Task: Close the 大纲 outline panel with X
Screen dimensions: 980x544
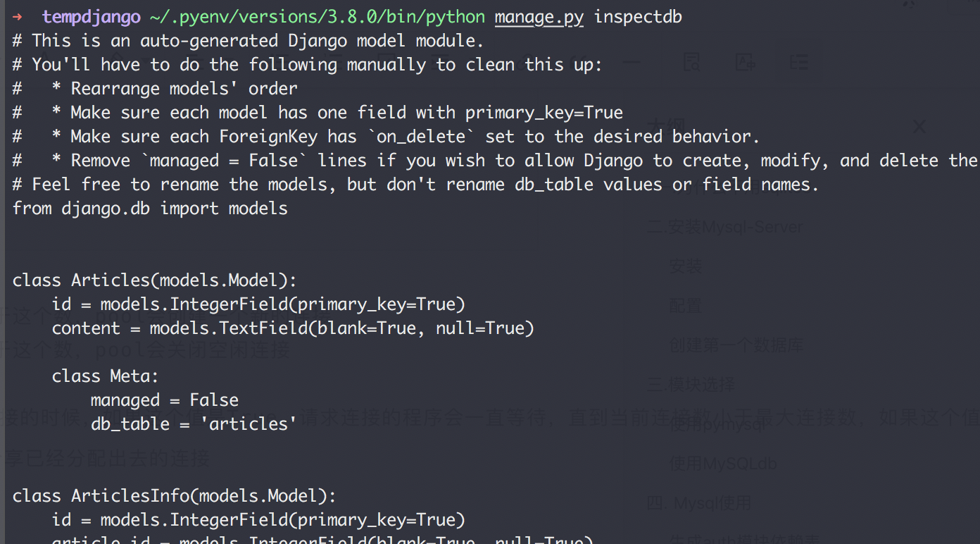Action: pyautogui.click(x=919, y=127)
